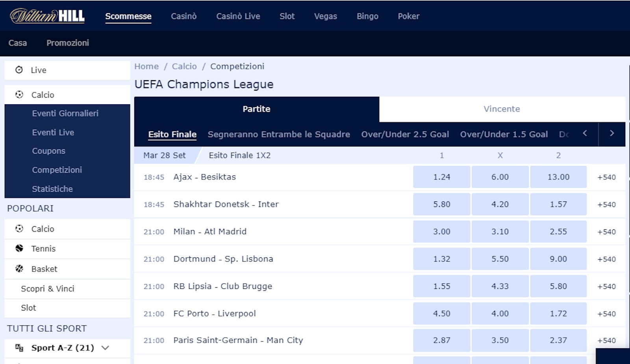Click the Sport A-Z list icon
Screen dimensions: 630x364
[19, 348]
